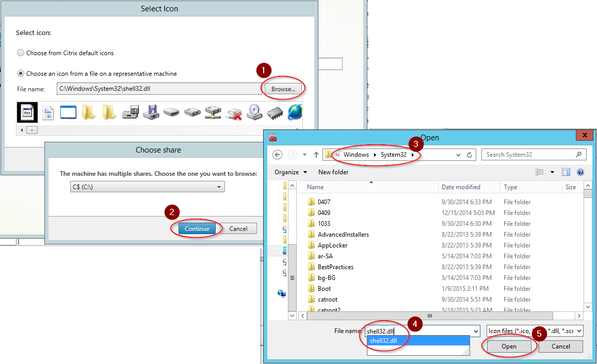Image resolution: width=597 pixels, height=364 pixels.
Task: Select the floppy disk drive icon
Action: click(151, 112)
